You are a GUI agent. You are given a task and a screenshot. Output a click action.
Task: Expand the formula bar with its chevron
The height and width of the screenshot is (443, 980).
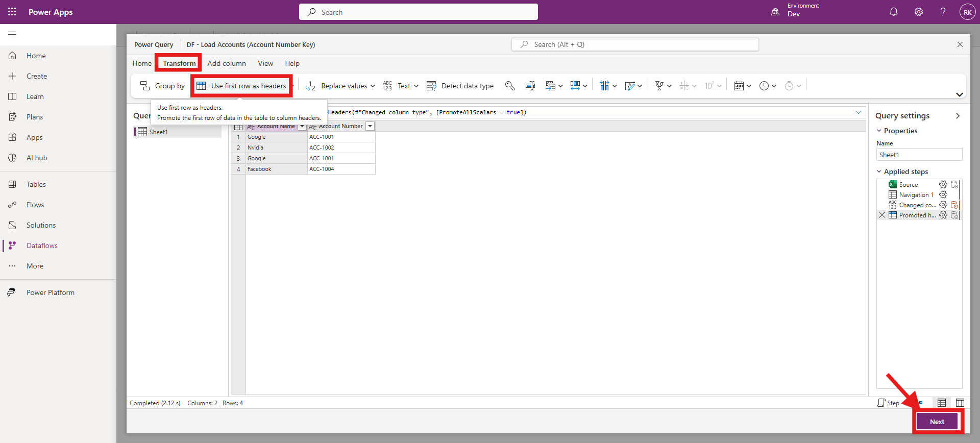[859, 112]
